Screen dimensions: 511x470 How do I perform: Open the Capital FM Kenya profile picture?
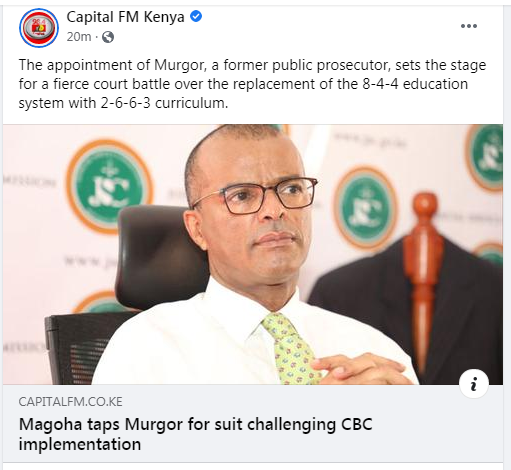coord(39,28)
